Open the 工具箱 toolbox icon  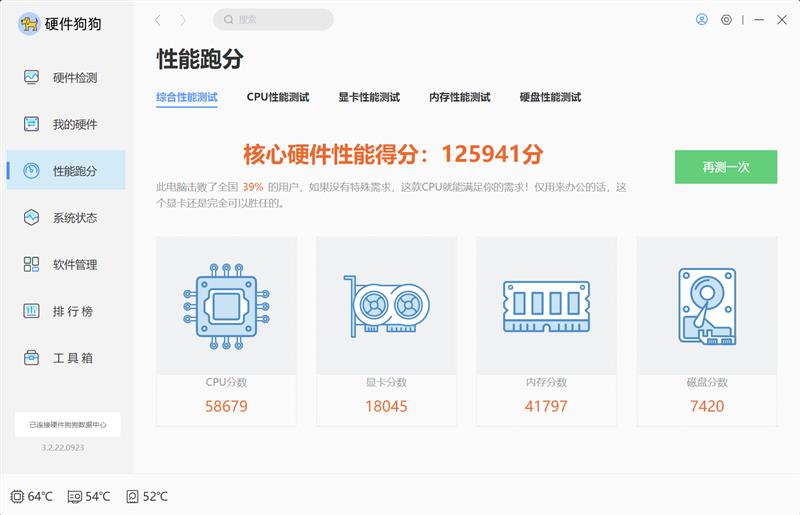(31, 358)
